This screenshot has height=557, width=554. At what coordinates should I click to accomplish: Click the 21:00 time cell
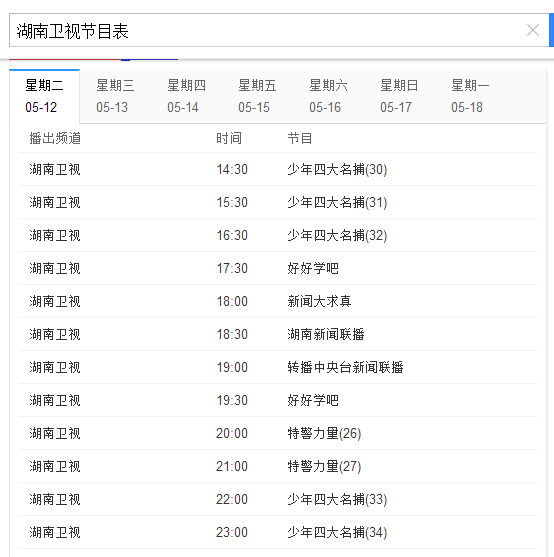232,467
